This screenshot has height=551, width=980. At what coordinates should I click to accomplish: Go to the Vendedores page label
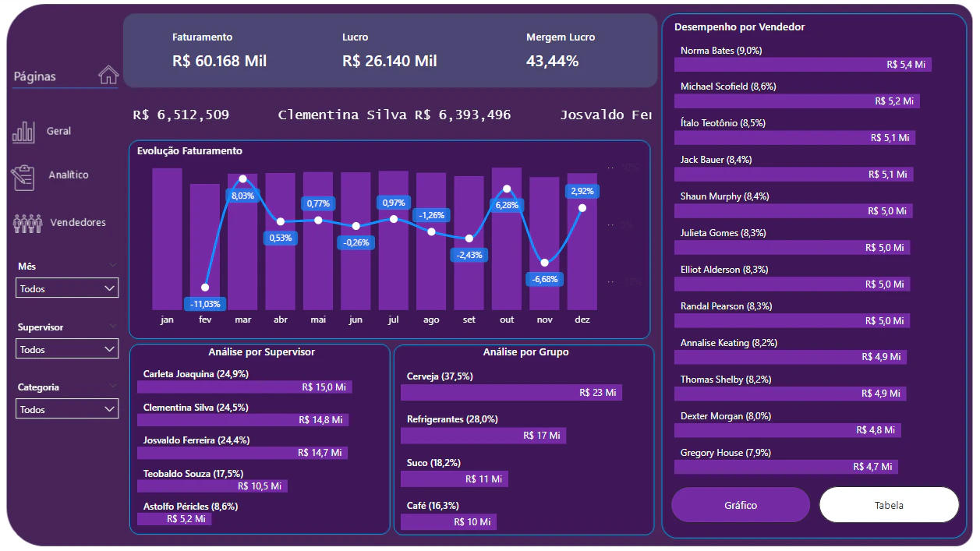pos(78,222)
